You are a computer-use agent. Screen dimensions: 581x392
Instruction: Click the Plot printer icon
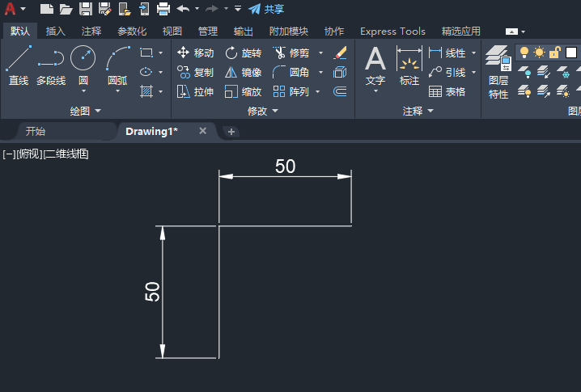[x=163, y=9]
